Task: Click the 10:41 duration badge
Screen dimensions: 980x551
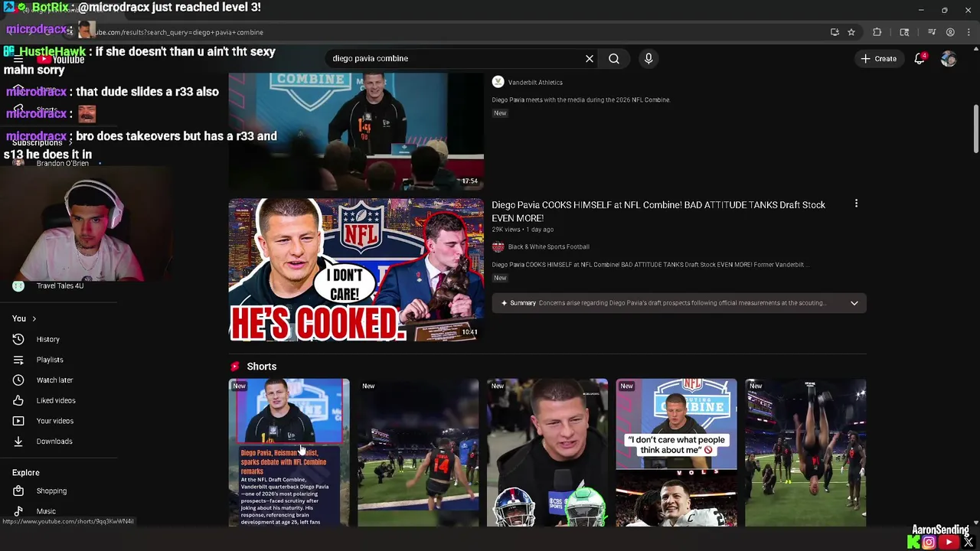Action: [469, 332]
